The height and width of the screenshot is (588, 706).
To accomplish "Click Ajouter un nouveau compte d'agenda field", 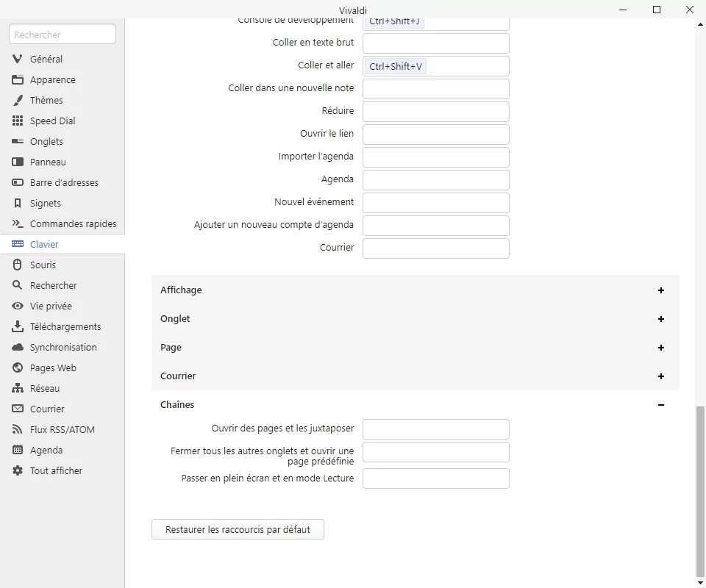I will tap(436, 226).
